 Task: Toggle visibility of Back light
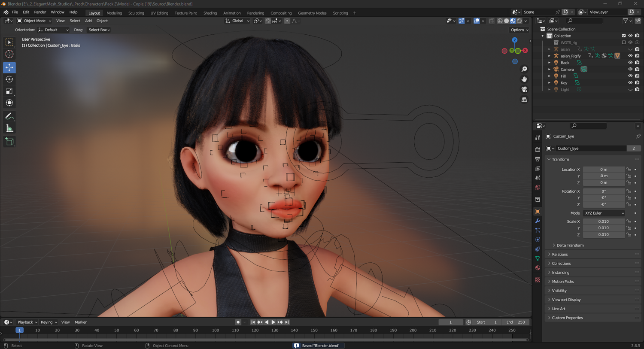[630, 63]
